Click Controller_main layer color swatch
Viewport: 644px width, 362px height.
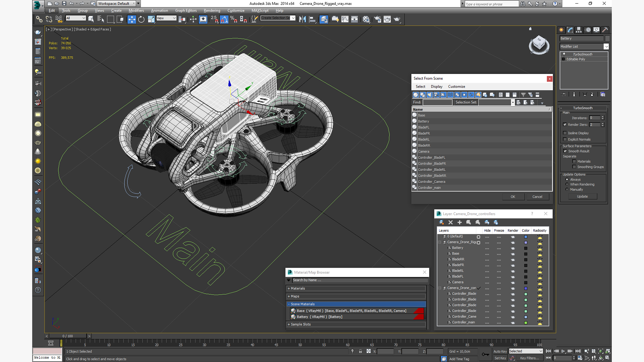click(526, 322)
